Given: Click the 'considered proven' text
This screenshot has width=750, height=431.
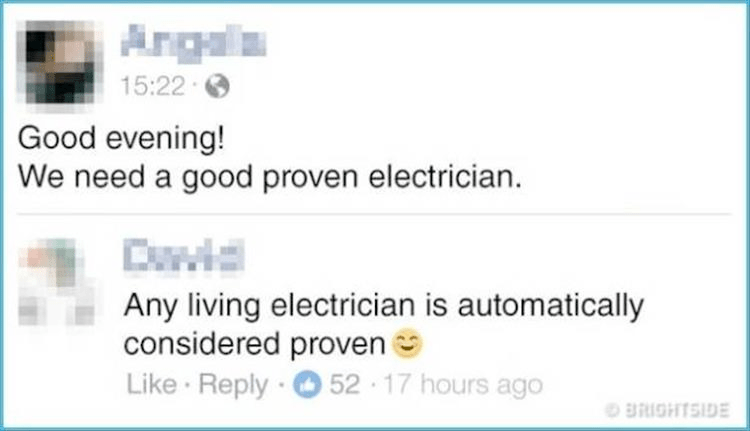Looking at the screenshot, I should pyautogui.click(x=254, y=344).
